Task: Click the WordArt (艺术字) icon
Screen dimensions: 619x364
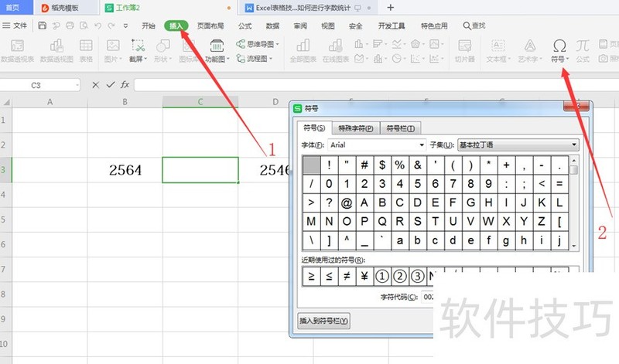Action: 530,51
